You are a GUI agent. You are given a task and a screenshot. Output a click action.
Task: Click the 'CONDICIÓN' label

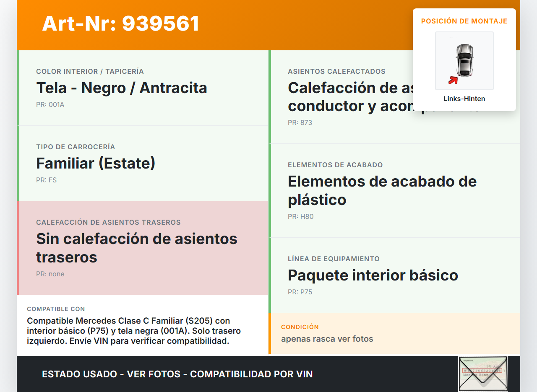point(300,327)
